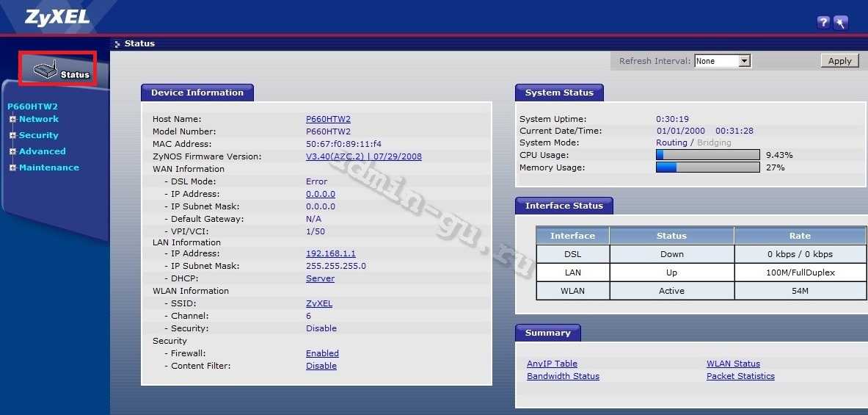Image resolution: width=868 pixels, height=415 pixels.
Task: Click the Rate column header
Action: [x=800, y=236]
